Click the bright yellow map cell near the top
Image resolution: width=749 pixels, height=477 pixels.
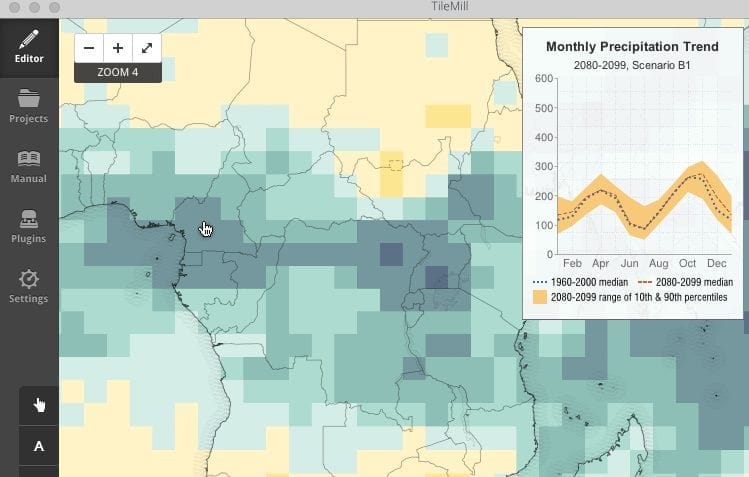click(x=447, y=116)
